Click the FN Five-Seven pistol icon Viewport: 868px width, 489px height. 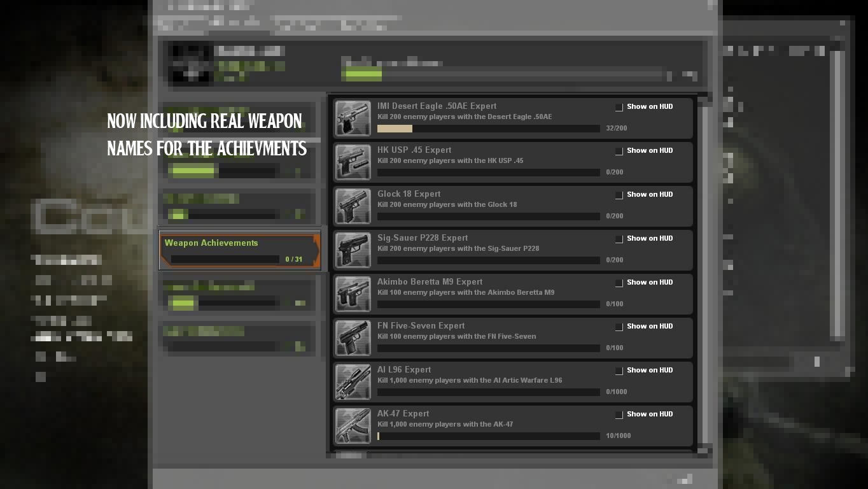353,337
